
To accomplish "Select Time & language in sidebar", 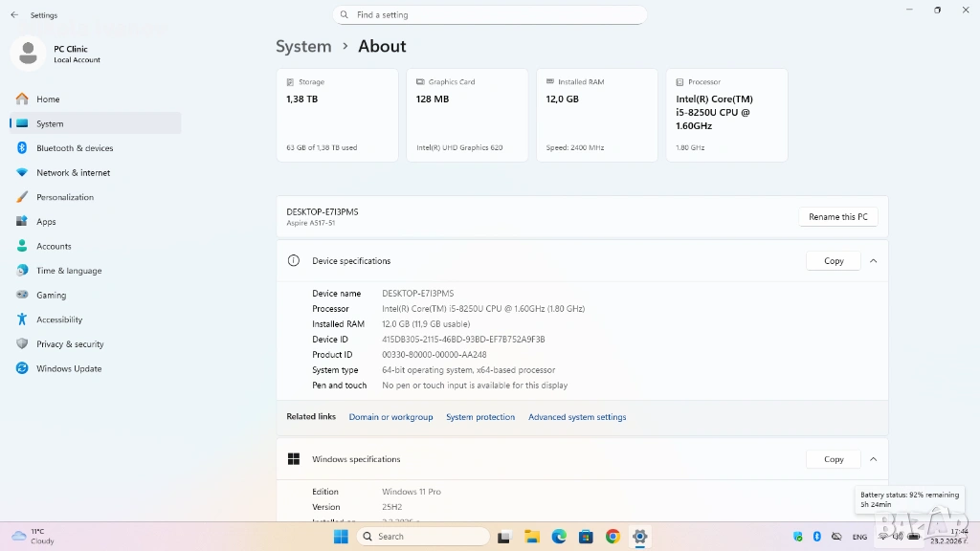I will tap(69, 271).
